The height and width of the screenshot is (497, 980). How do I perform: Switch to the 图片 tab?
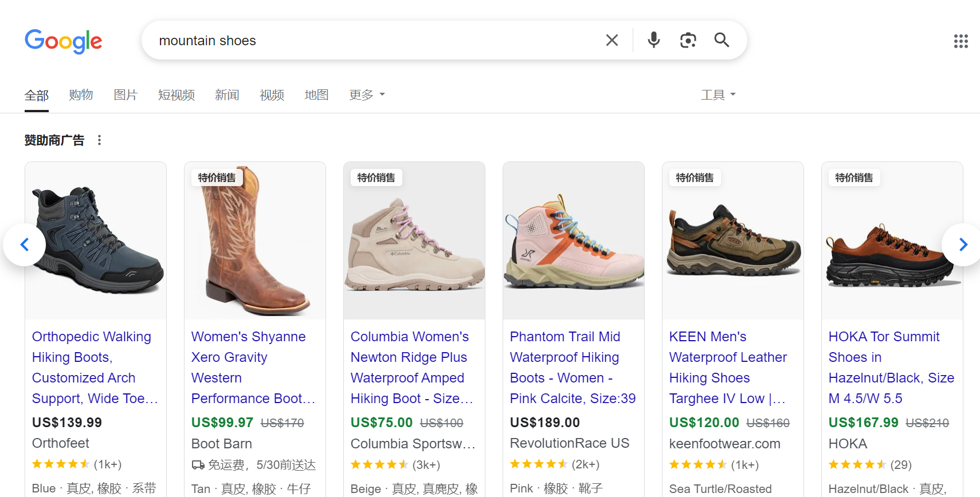[x=126, y=95]
